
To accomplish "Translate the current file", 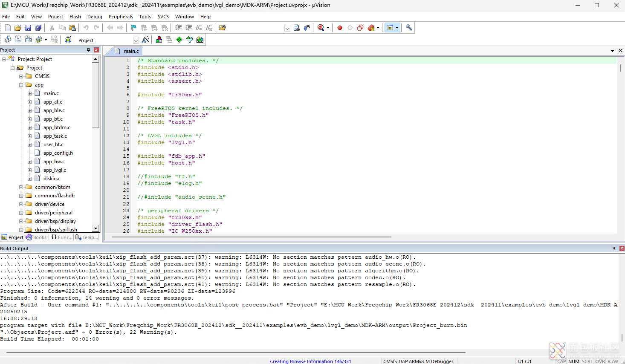I will tap(8, 40).
